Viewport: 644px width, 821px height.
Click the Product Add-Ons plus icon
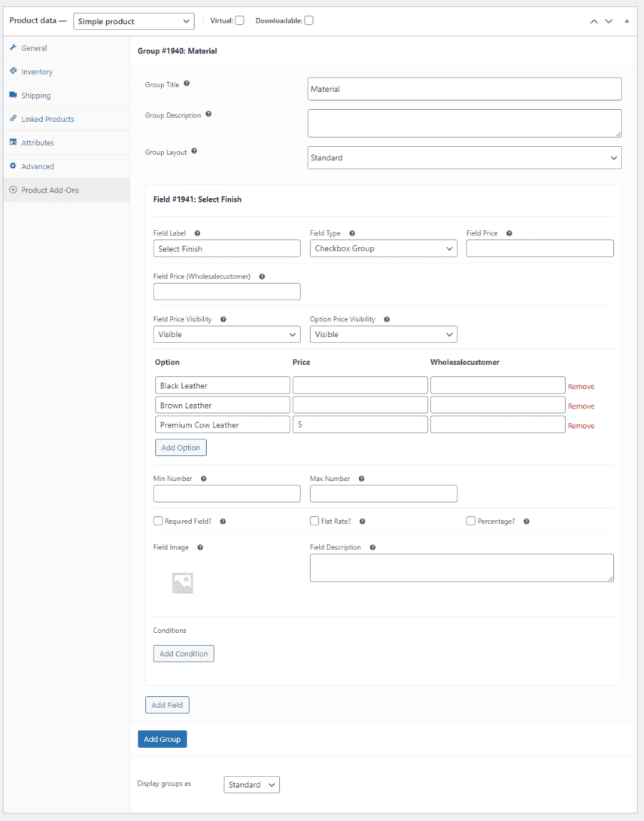pyautogui.click(x=13, y=190)
